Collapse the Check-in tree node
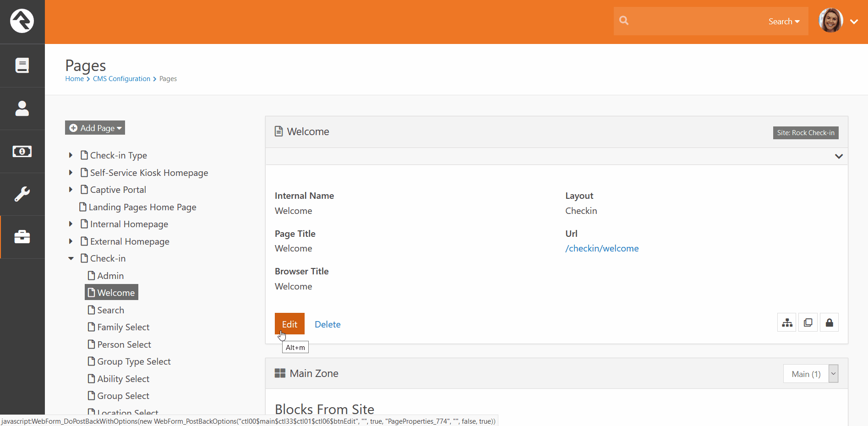This screenshot has width=868, height=426. pyautogui.click(x=71, y=258)
